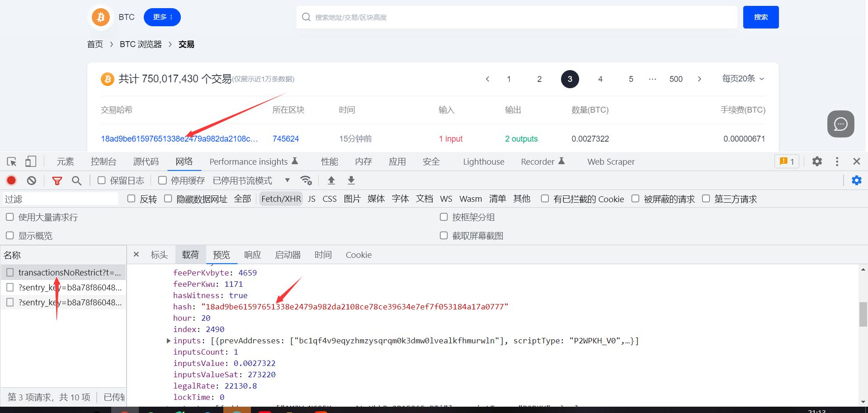Open the 更多 coin selector button
Viewport: 868px width, 413px height.
[162, 17]
